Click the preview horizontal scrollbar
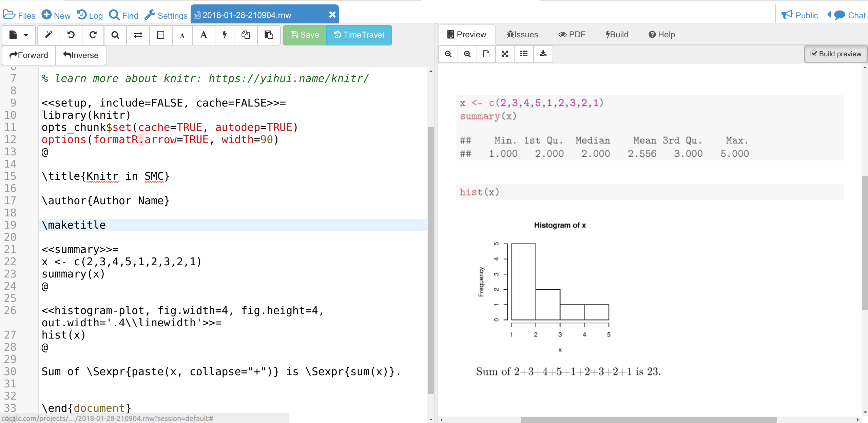868x423 pixels. click(x=649, y=420)
